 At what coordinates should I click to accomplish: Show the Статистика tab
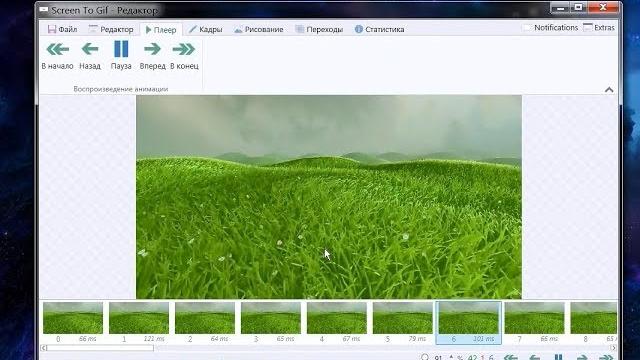379,29
